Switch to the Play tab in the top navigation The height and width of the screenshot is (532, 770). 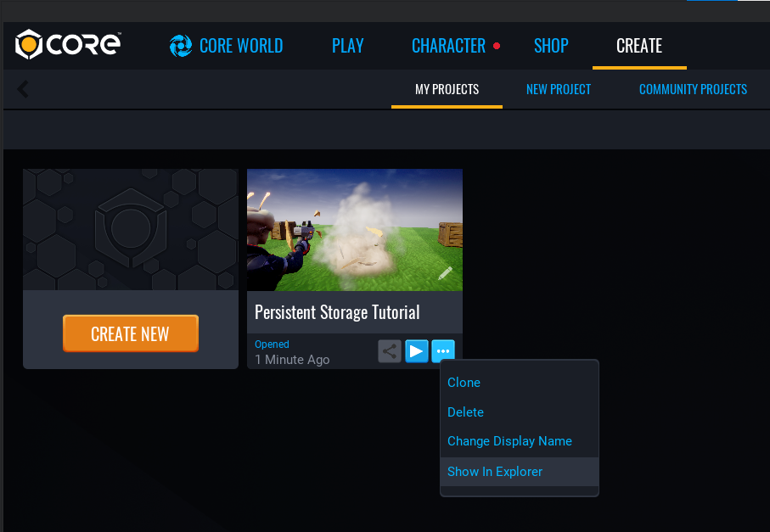click(347, 46)
